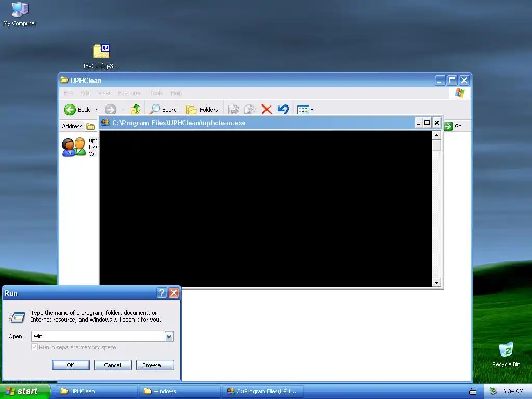Open the Favorites menu in UPHClean window
Screen dimensions: 532x399
point(129,93)
